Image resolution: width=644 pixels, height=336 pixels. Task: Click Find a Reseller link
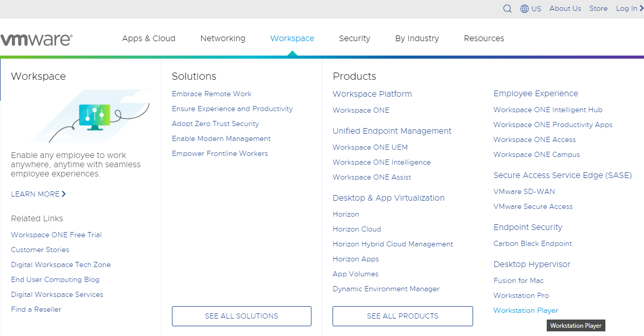[x=36, y=309]
